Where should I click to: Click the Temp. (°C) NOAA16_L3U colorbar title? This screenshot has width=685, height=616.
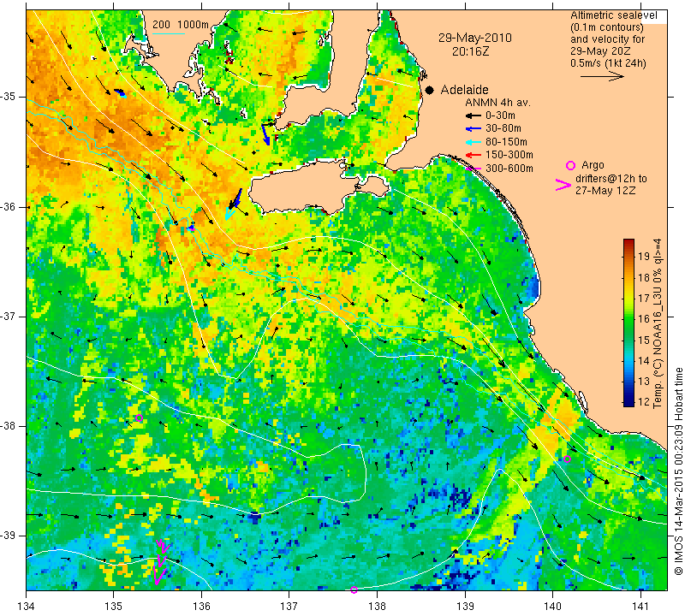[658, 323]
